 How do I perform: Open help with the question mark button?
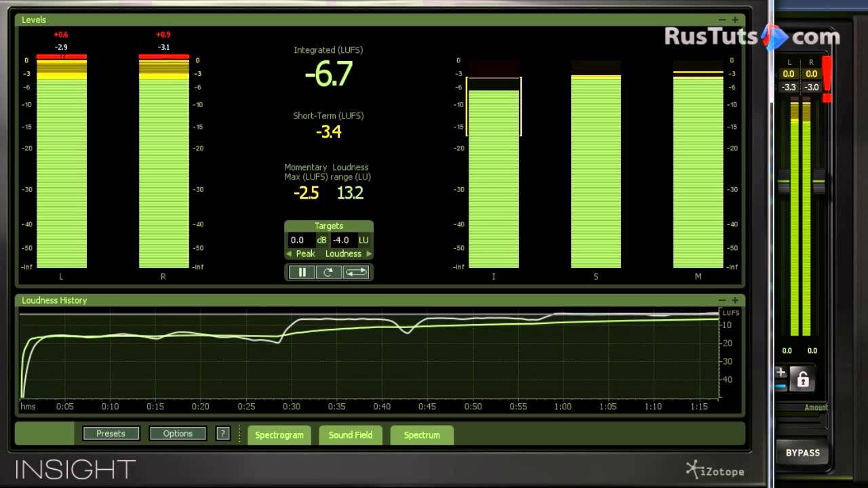(x=222, y=434)
